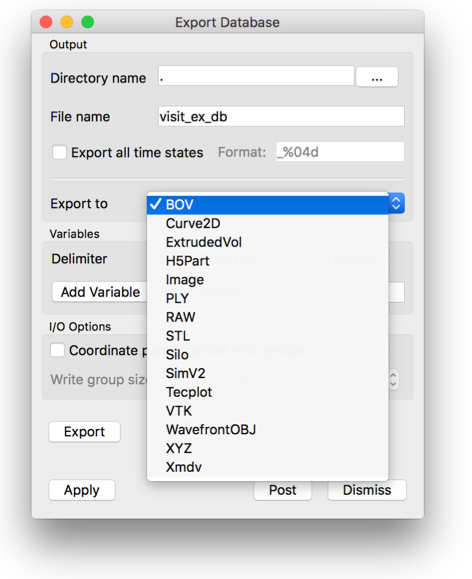Choose Xmdv from the format list
Image resolution: width=472 pixels, height=579 pixels.
click(268, 467)
